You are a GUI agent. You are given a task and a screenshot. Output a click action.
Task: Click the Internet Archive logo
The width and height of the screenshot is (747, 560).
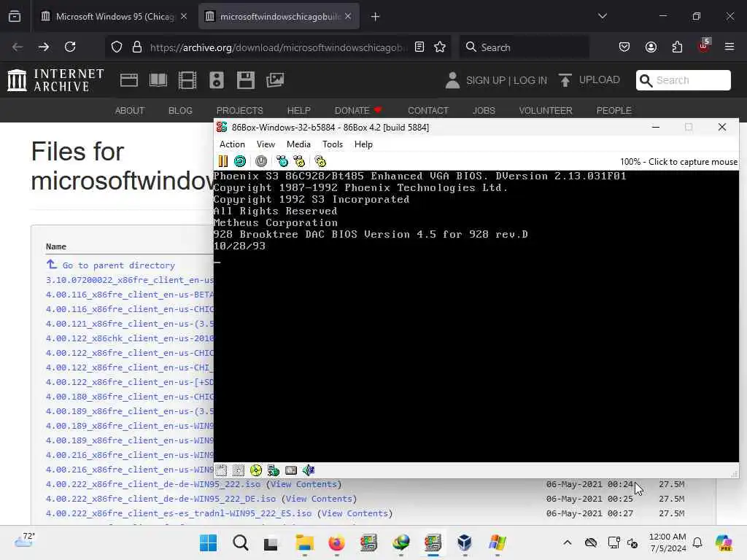coord(56,79)
